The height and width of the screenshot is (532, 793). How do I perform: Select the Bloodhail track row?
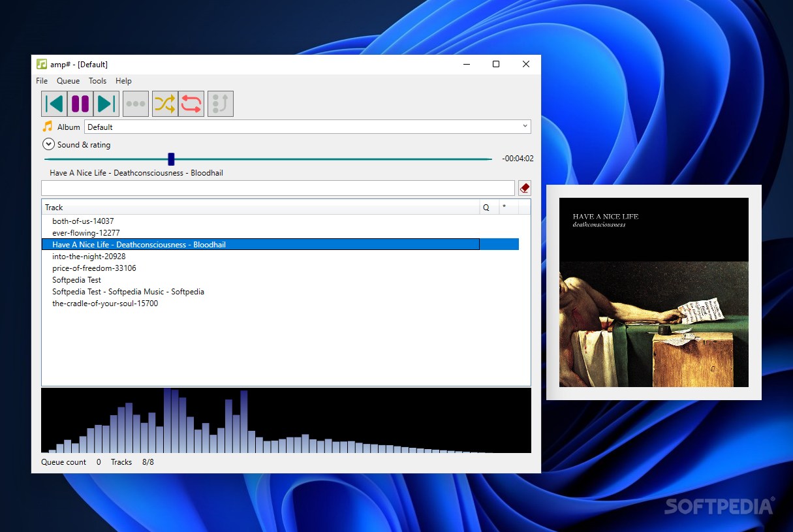280,245
